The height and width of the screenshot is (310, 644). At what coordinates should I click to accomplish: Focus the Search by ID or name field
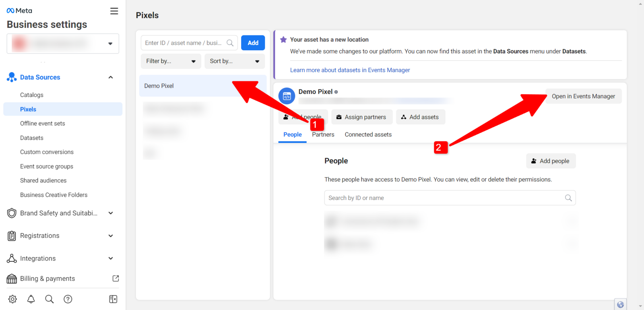(450, 198)
